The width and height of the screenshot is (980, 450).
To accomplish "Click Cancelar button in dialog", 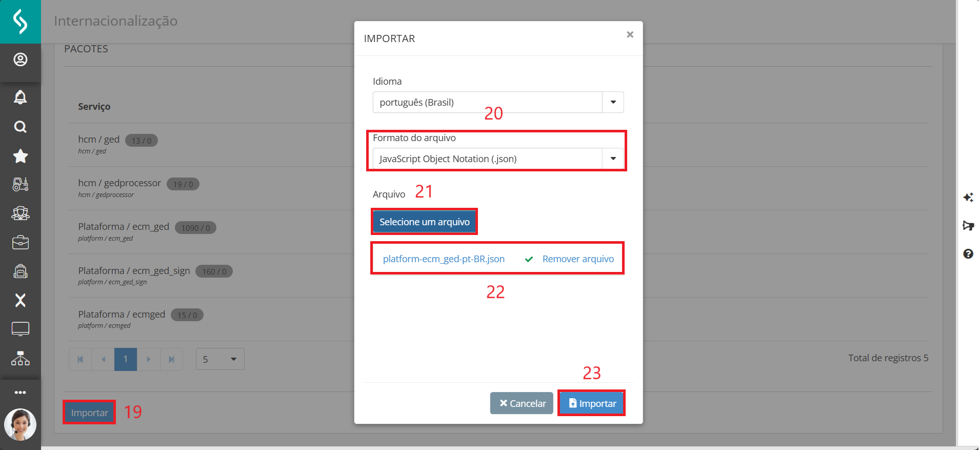I will pos(522,403).
